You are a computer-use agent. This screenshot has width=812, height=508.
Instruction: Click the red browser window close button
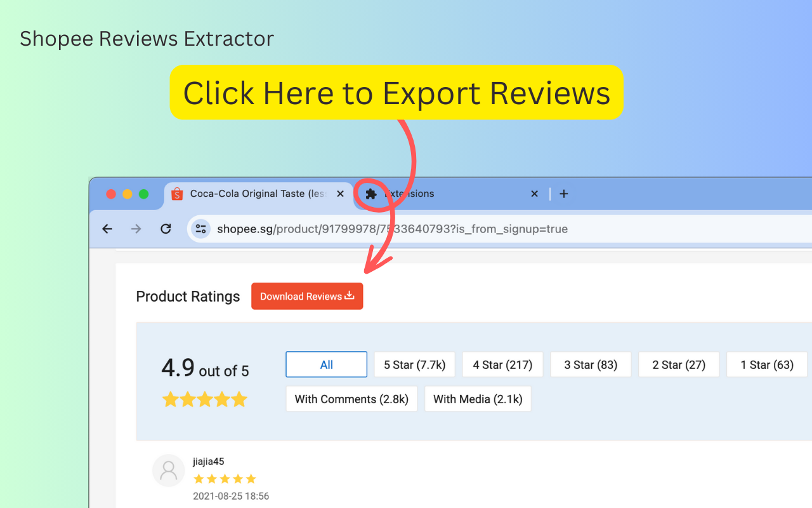point(111,194)
